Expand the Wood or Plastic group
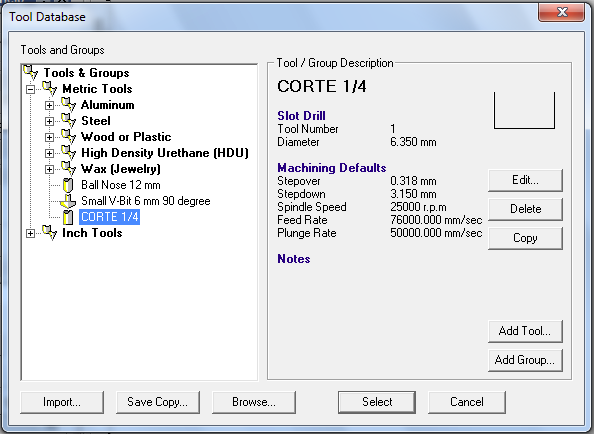Screen dimensions: 594x434 (49, 137)
